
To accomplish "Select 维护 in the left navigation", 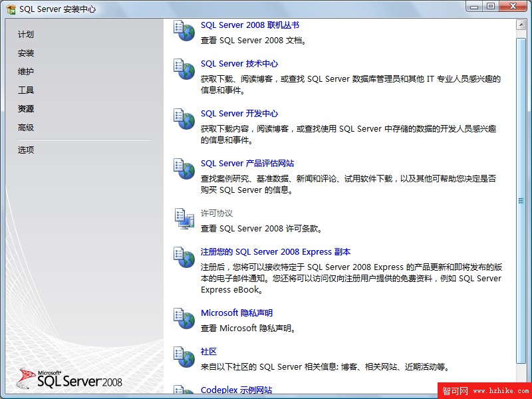I will point(26,72).
